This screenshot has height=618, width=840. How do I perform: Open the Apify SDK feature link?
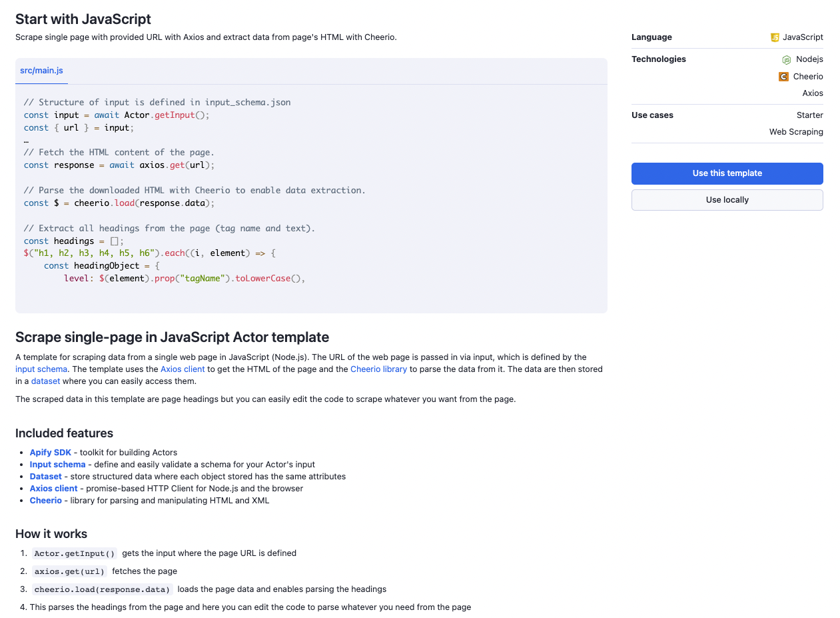(x=50, y=452)
